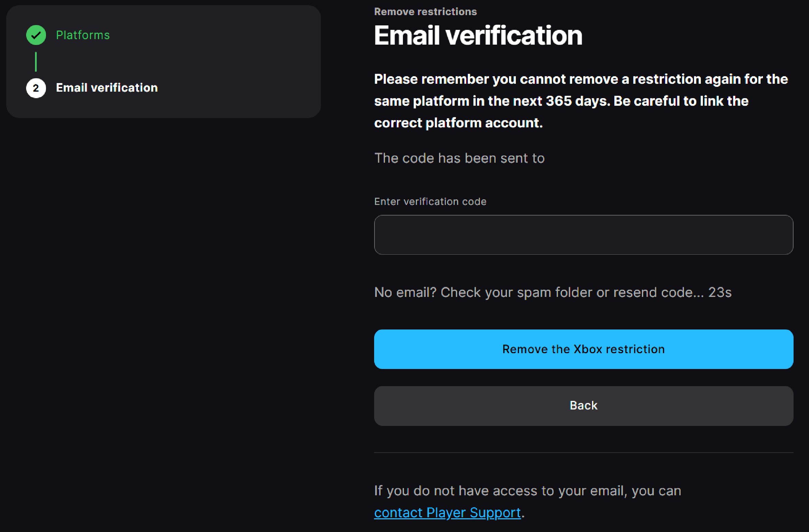Image resolution: width=809 pixels, height=532 pixels.
Task: Click the bold 365 days warning paragraph
Action: click(580, 101)
